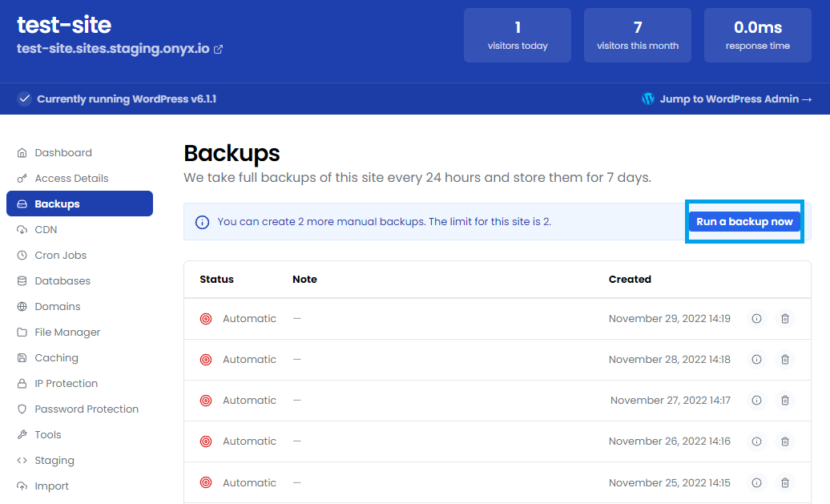
Task: Click the visitors today stat card
Action: point(518,35)
